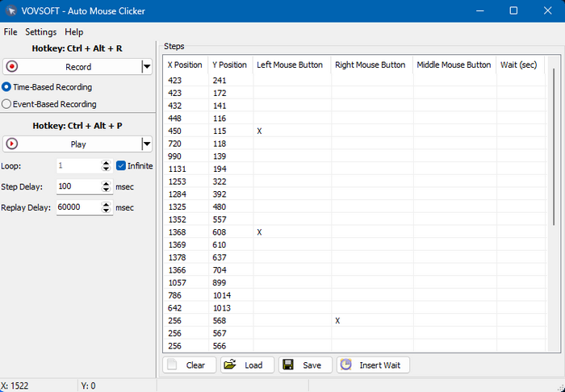Click the clock icon on Insert Wait
Viewport: 565px width, 392px height.
346,365
